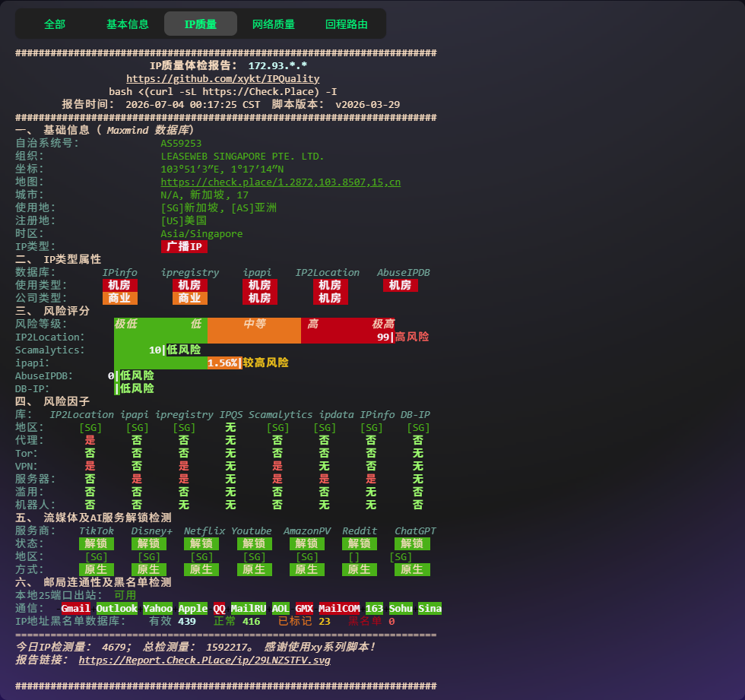745x700 pixels.
Task: Switch to the 回程路由 tab
Action: tap(347, 24)
